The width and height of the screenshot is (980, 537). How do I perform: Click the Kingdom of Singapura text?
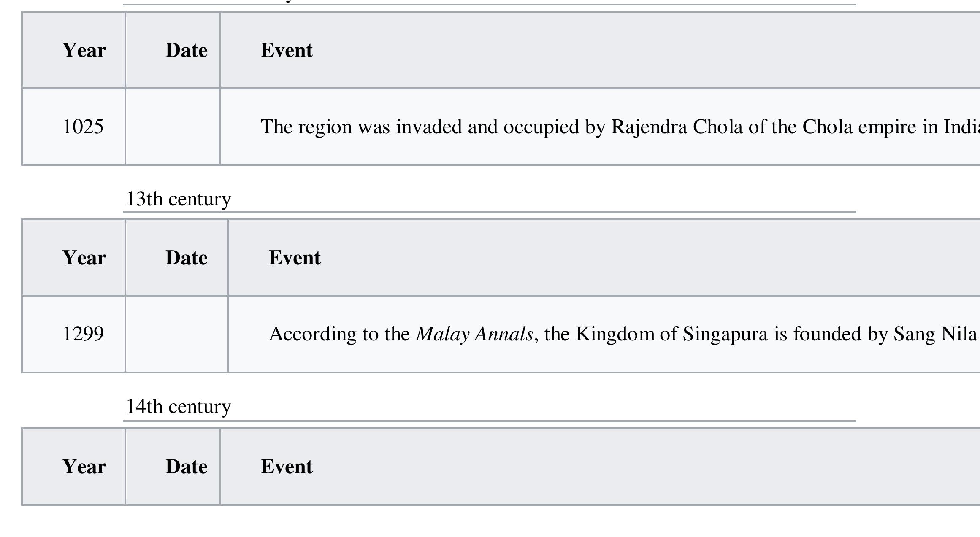point(671,335)
